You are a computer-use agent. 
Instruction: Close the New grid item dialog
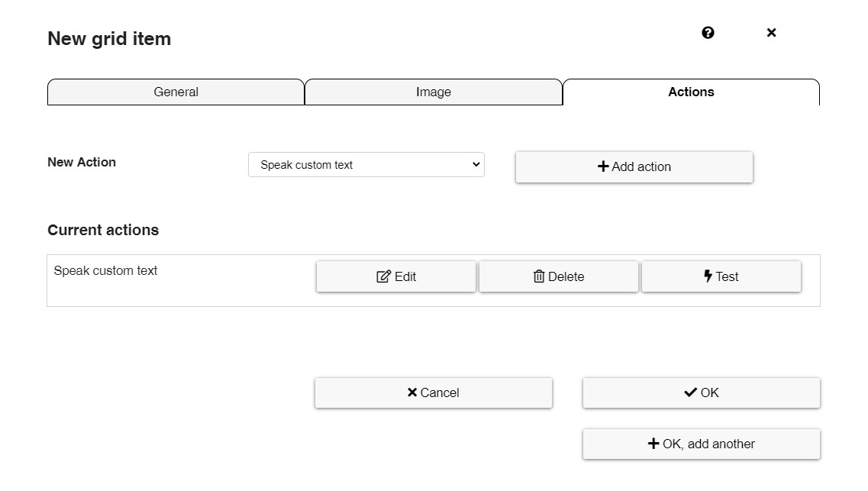(771, 33)
